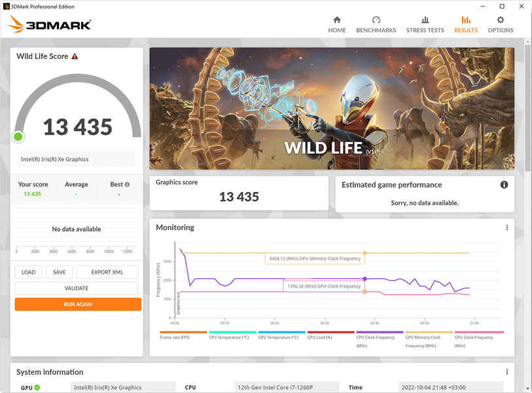Viewport: 532px width, 393px height.
Task: Click the green check icon next to GPU
Action: tap(37, 387)
